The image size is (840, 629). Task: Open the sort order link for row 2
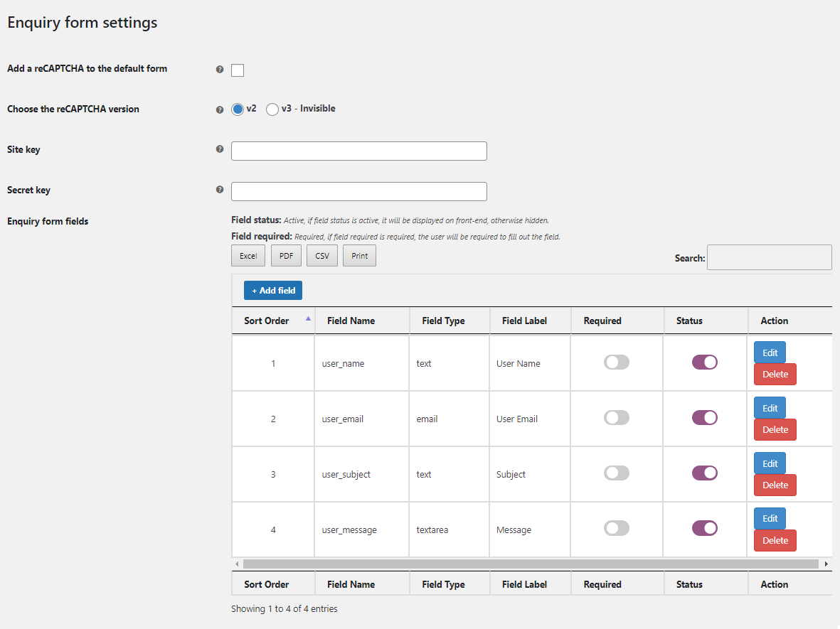pyautogui.click(x=272, y=419)
